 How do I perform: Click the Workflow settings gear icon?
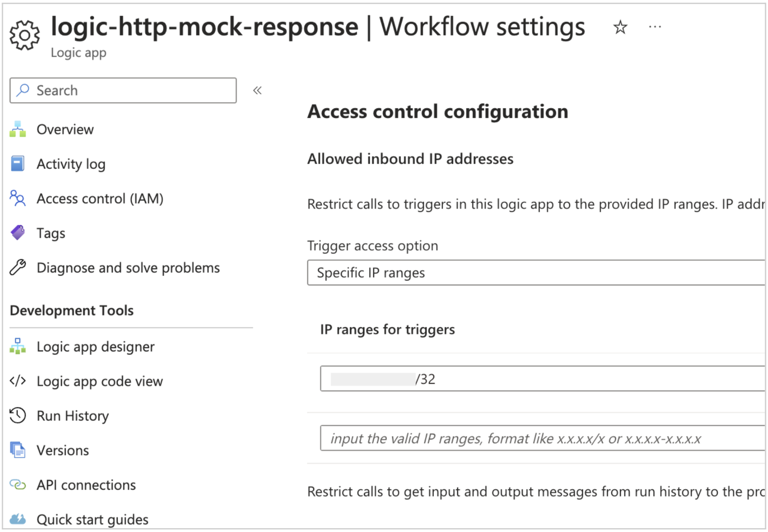(x=24, y=35)
